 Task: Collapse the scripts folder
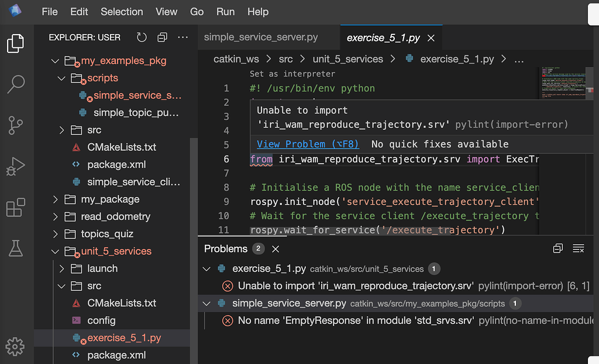coord(63,78)
